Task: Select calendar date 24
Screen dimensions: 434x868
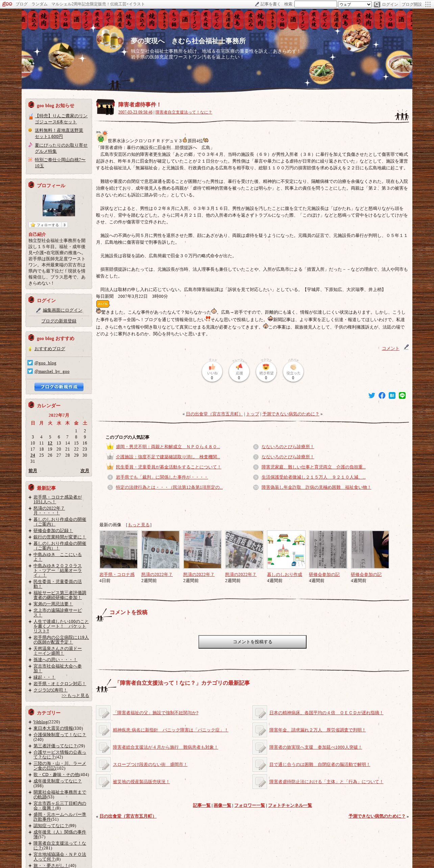Action: click(32, 455)
